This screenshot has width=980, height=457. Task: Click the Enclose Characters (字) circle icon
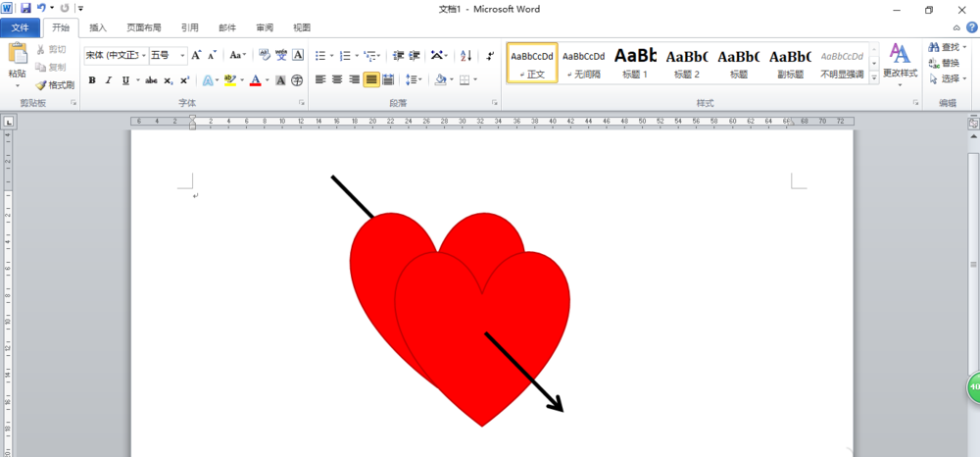click(x=297, y=80)
